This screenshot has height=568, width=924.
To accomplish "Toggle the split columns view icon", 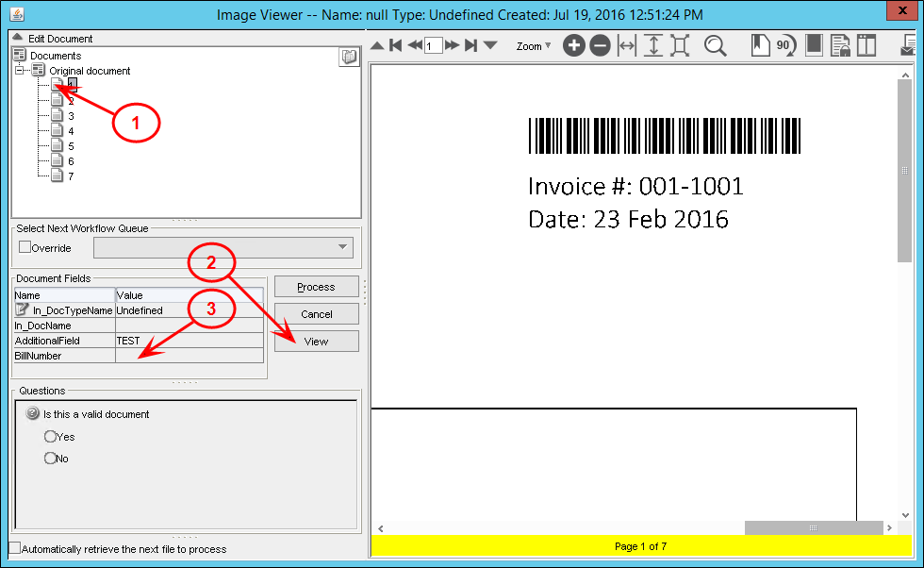I will click(866, 45).
